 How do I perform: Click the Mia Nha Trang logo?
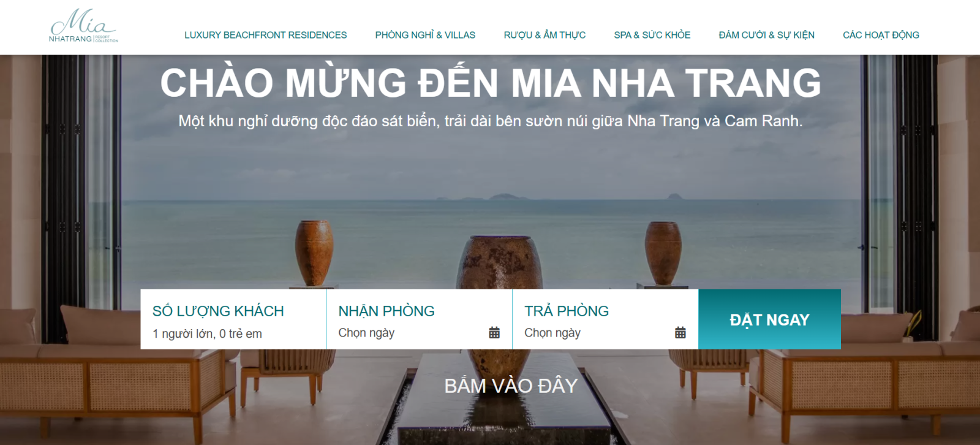pos(83,26)
